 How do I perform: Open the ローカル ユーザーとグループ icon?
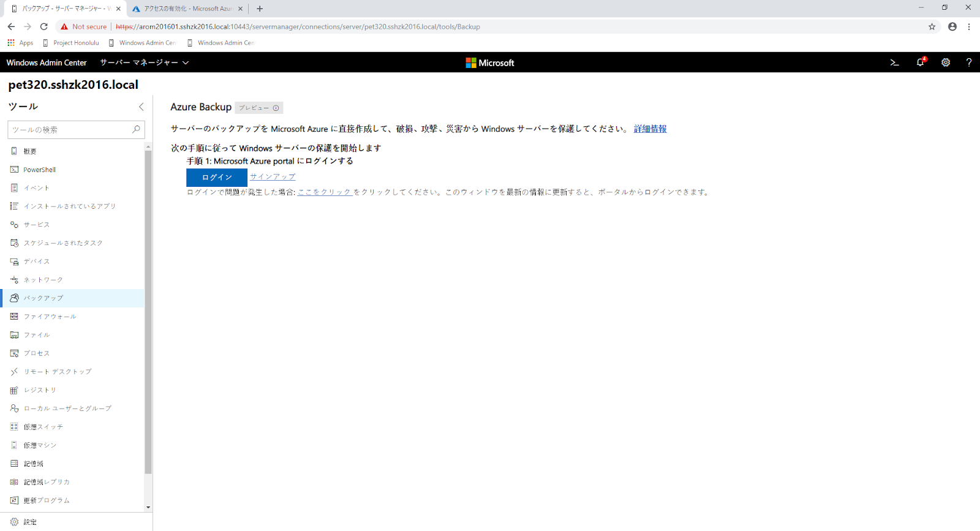tap(14, 409)
